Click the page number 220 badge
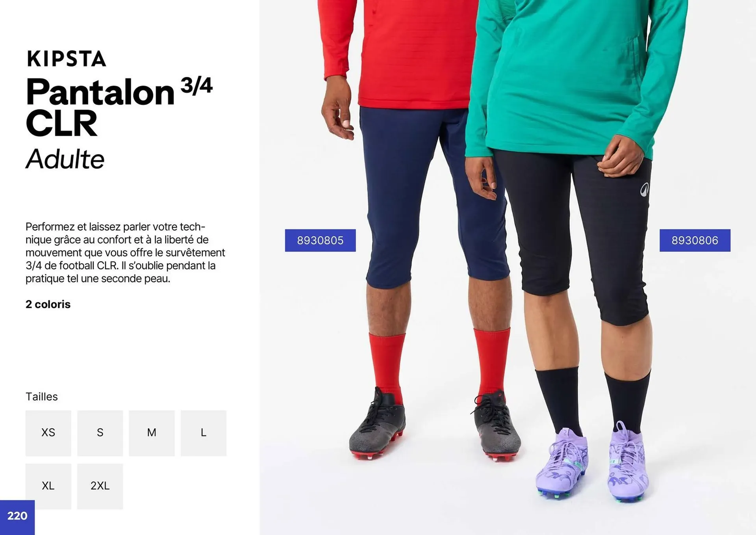756x535 pixels. click(x=17, y=517)
